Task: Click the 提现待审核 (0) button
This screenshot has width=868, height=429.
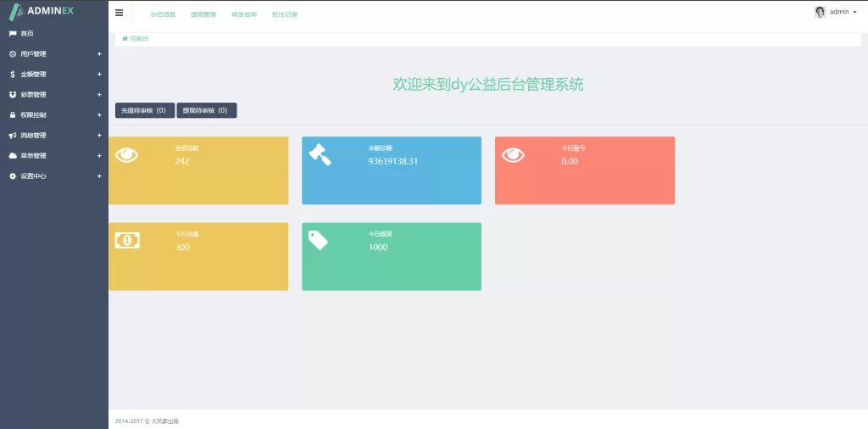Action: (x=207, y=110)
